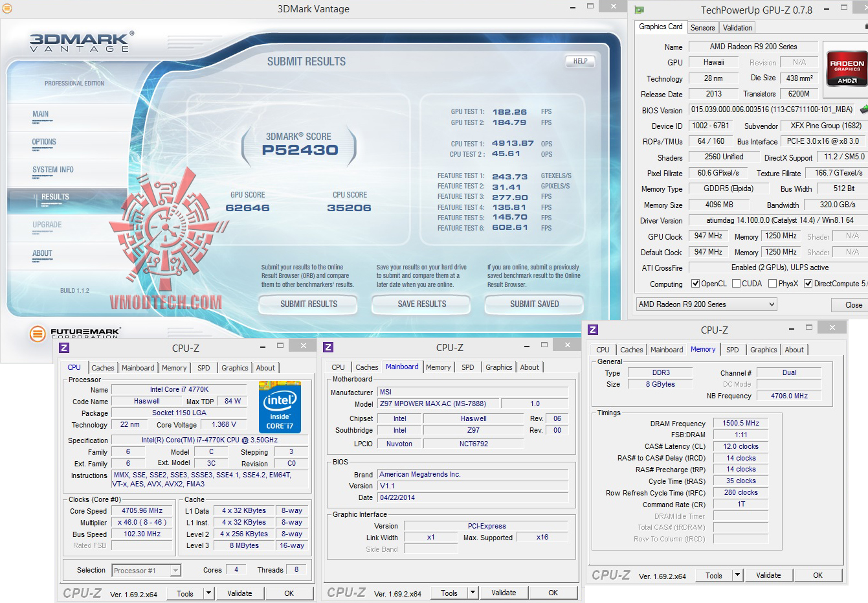The height and width of the screenshot is (603, 868).
Task: Open the Tools dropdown arrow in the Memory window
Action: (737, 575)
